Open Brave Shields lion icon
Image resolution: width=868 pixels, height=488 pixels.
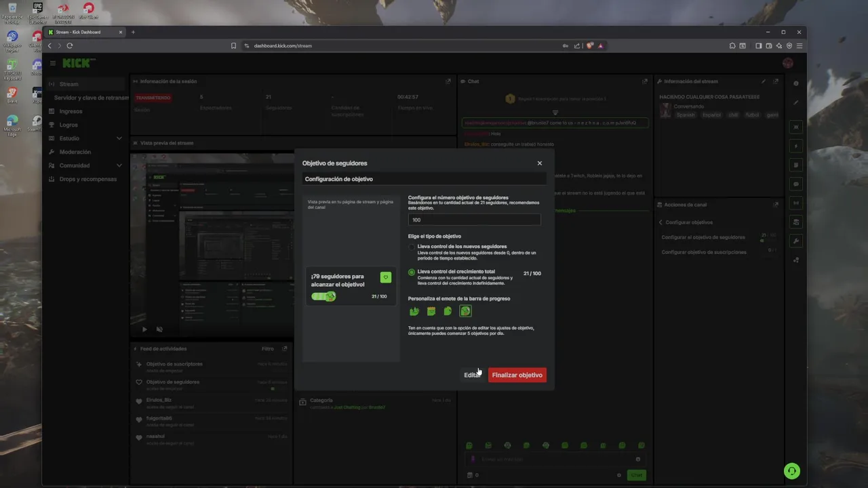(x=590, y=45)
